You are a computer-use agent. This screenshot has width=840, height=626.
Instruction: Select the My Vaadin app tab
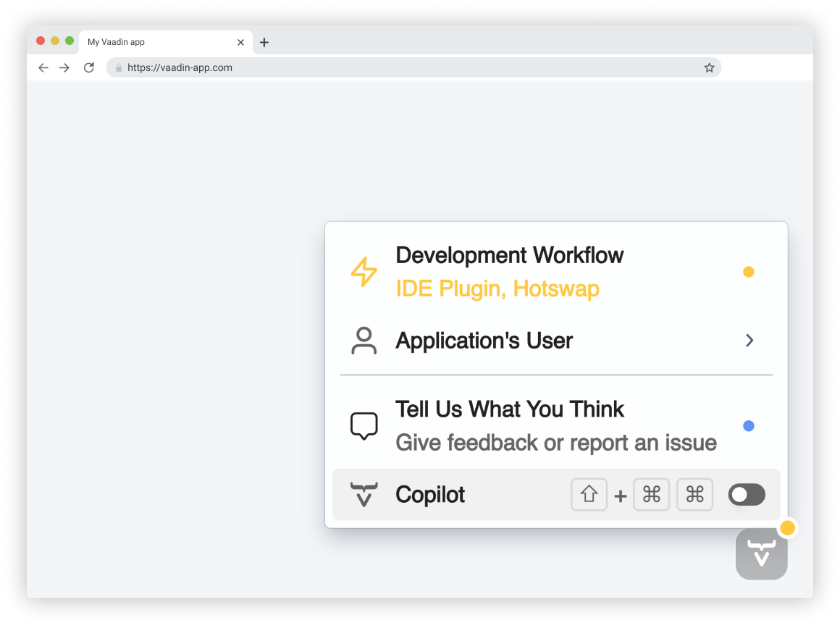[x=166, y=42]
